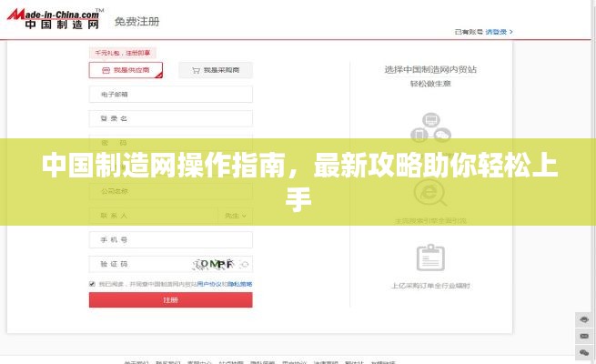The image size is (596, 364).
Task: Click the 手机号 phone number field
Action: (170, 239)
